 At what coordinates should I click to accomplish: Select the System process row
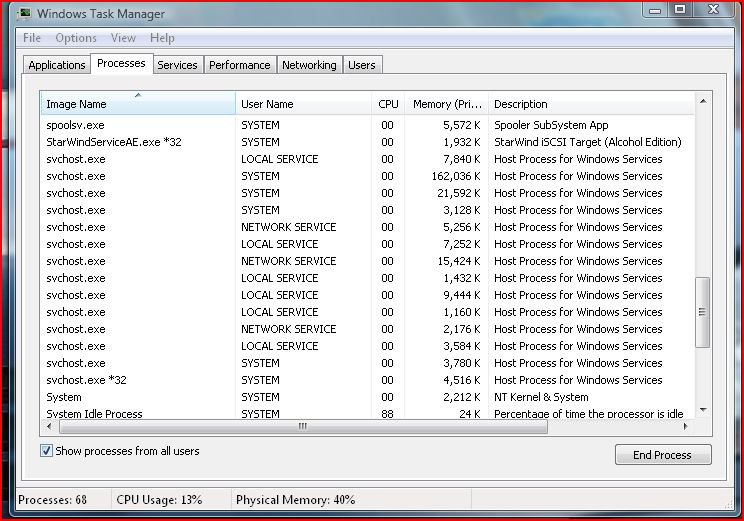(x=367, y=397)
